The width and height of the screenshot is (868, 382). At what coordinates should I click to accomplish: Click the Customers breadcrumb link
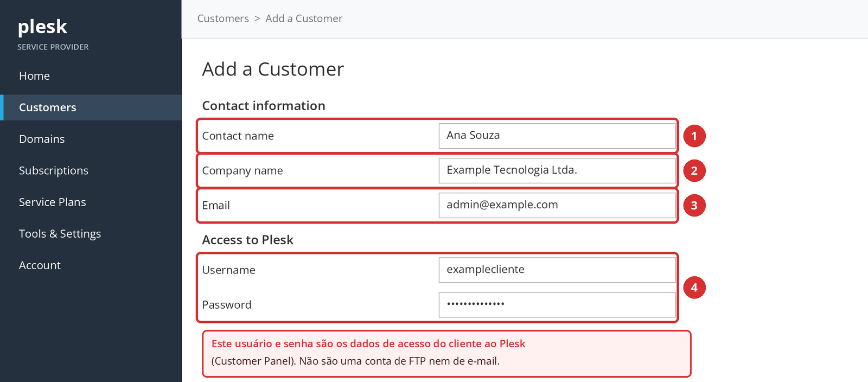(223, 18)
